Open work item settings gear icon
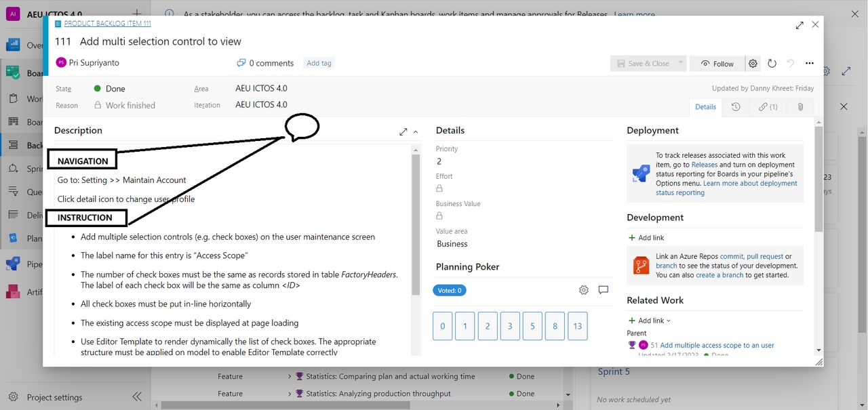Screen dimensions: 868x410 coord(753,64)
